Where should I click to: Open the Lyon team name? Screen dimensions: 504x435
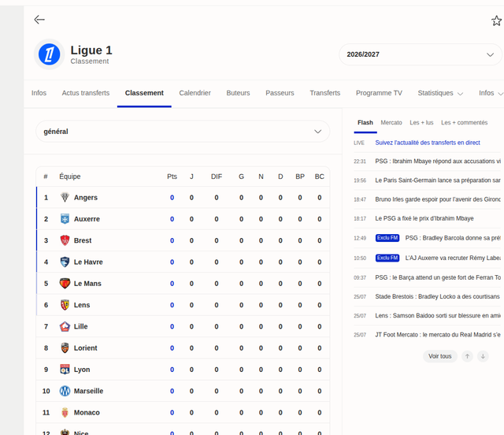(x=82, y=370)
